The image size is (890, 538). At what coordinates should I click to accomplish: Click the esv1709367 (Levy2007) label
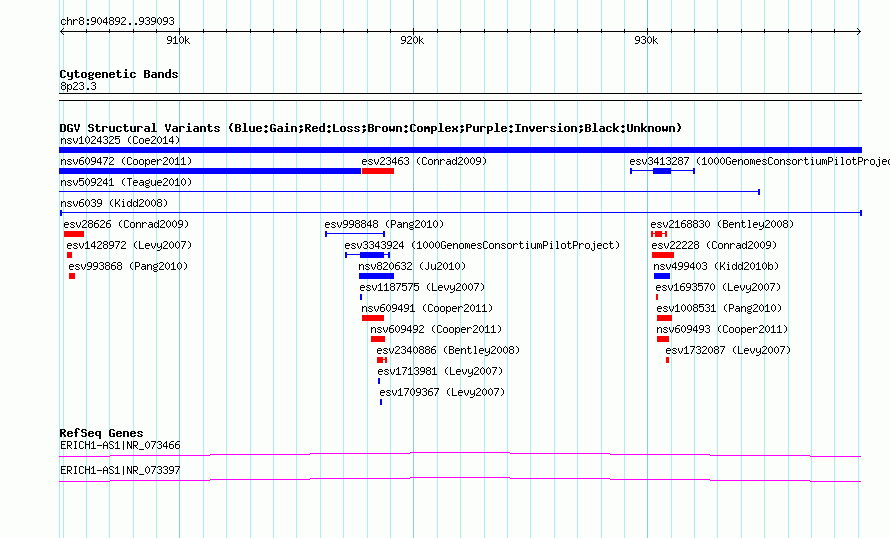(442, 392)
